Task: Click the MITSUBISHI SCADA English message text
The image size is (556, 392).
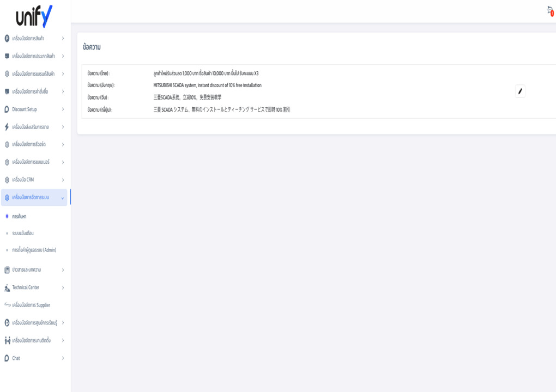Action: tap(207, 85)
